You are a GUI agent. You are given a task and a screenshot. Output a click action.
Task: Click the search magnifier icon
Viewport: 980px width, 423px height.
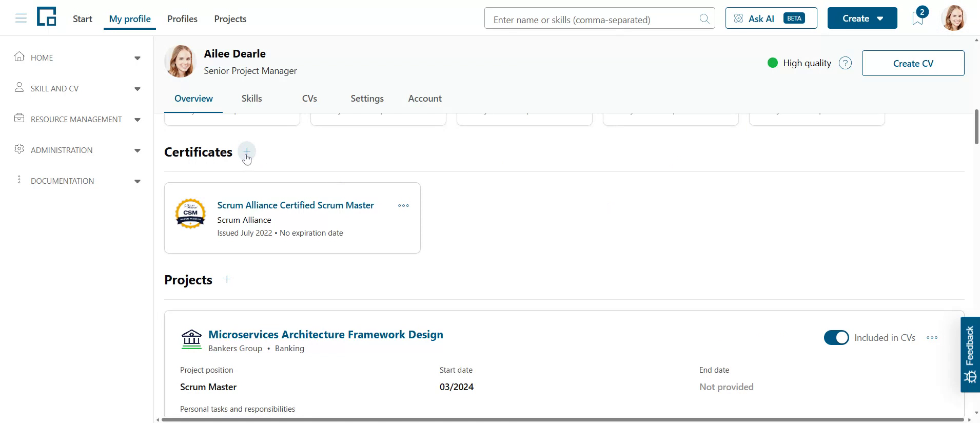(x=704, y=18)
